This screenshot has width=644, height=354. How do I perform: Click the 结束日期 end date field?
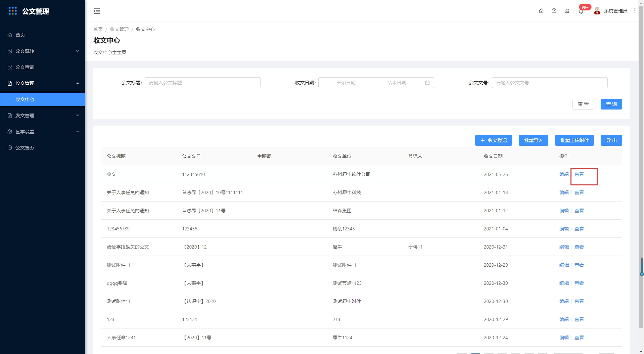[x=397, y=83]
